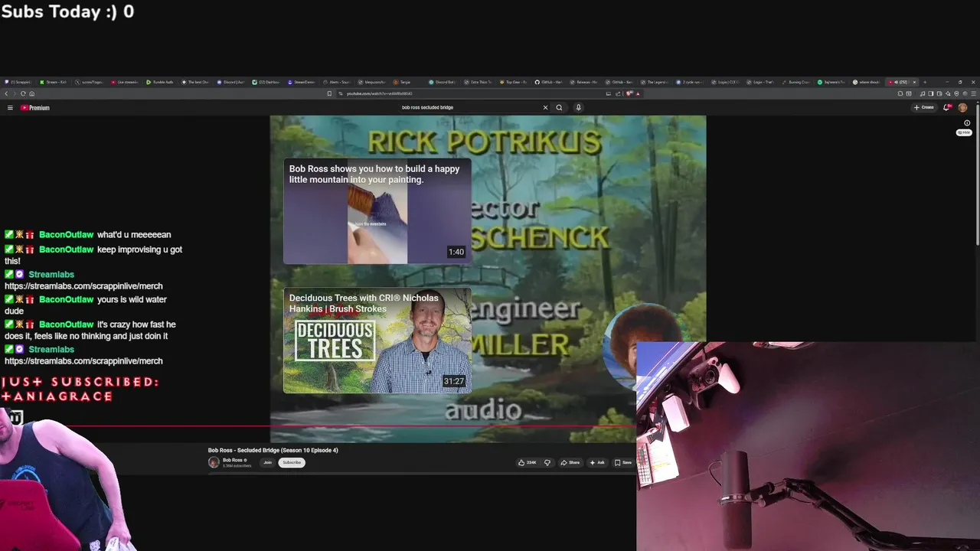
Task: Clear the YouTube search text with X
Action: pyautogui.click(x=545, y=107)
